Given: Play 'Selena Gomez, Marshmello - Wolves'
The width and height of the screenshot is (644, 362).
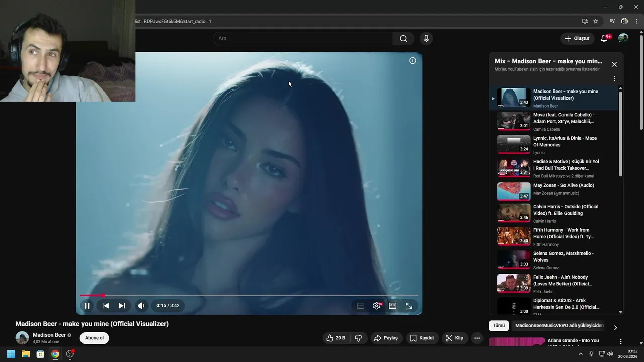Looking at the screenshot, I should (552, 260).
